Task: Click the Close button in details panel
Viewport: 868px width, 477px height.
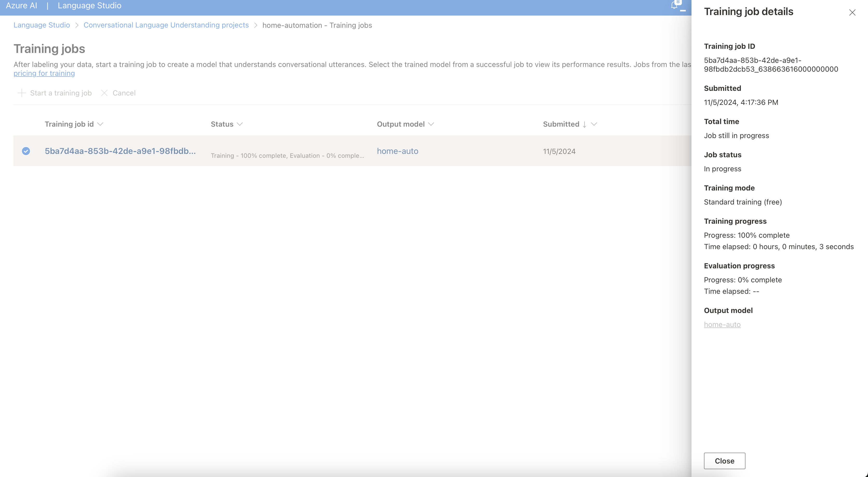Action: [x=724, y=461]
